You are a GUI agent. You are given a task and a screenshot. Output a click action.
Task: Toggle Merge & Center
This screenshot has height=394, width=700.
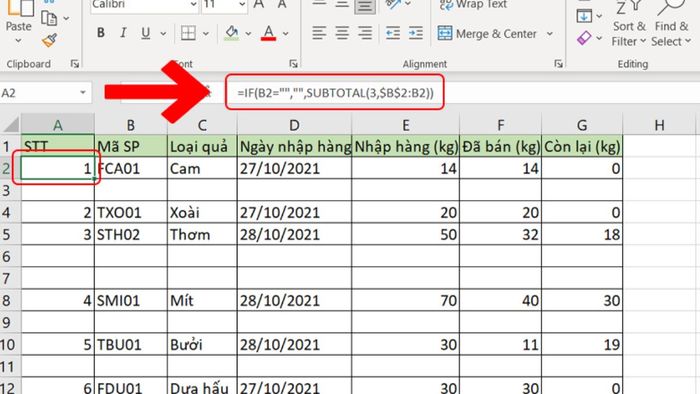tap(487, 33)
